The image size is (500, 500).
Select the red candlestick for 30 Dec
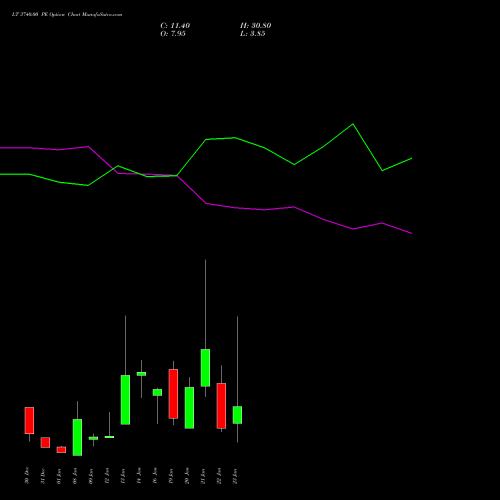tap(29, 420)
